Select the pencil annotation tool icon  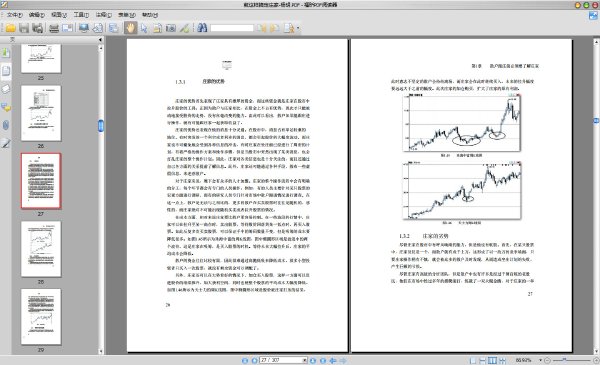coord(184,28)
